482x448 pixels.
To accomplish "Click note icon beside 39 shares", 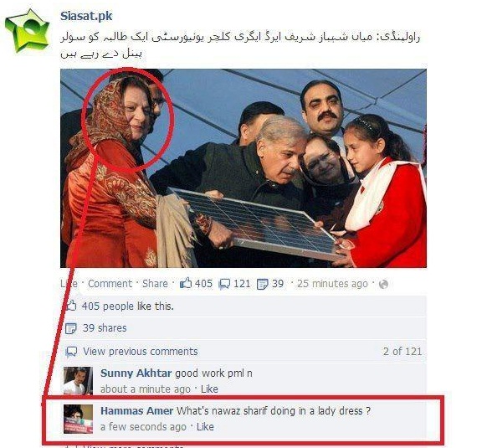I will click(x=71, y=328).
